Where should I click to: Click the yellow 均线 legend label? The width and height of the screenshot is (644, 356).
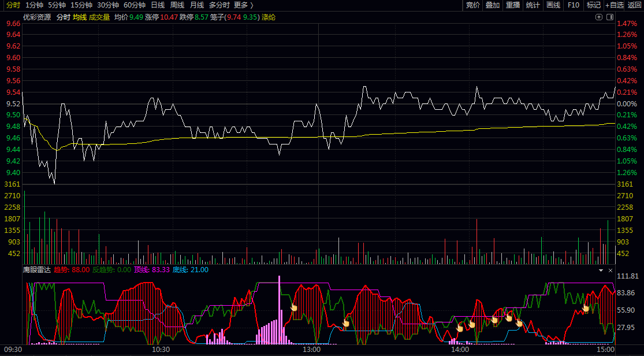[x=80, y=17]
